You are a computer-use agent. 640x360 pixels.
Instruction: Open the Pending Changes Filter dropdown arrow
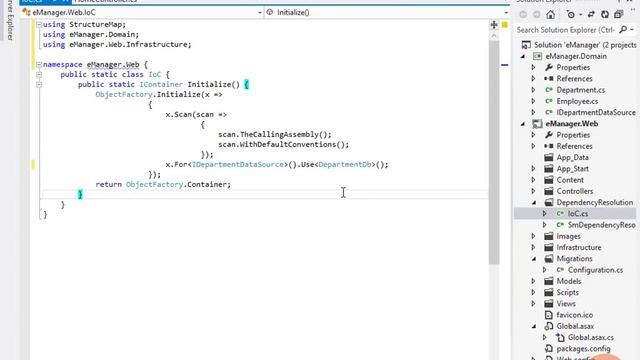click(x=580, y=15)
